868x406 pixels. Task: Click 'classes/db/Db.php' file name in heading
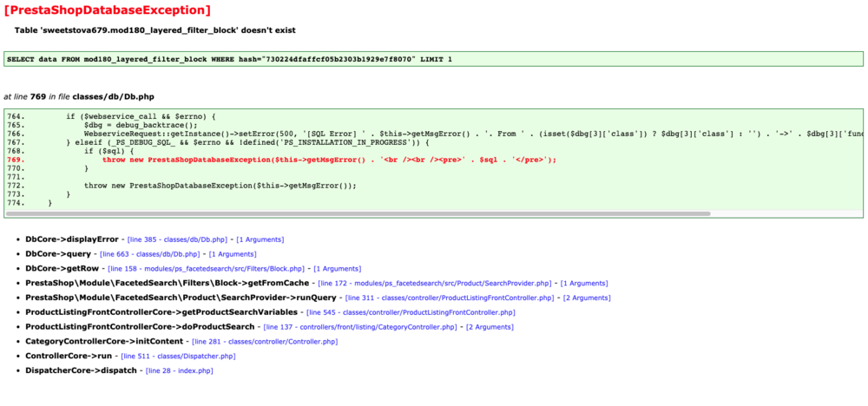(114, 96)
